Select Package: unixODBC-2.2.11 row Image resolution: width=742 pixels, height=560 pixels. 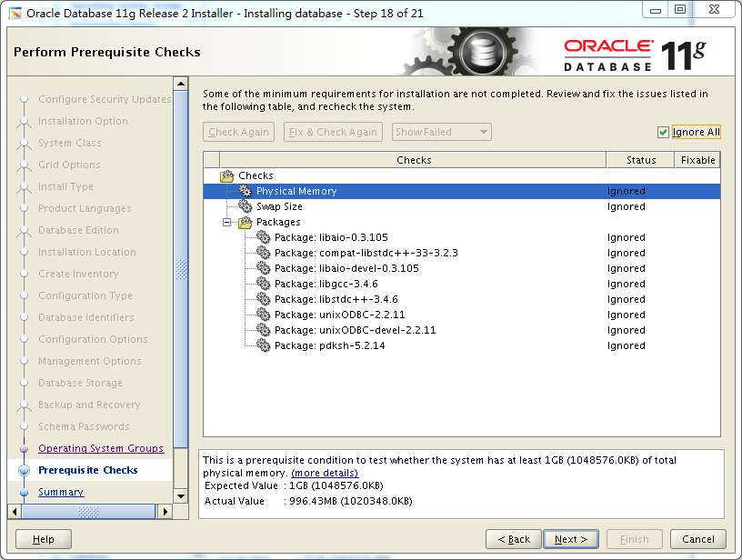[x=462, y=315]
